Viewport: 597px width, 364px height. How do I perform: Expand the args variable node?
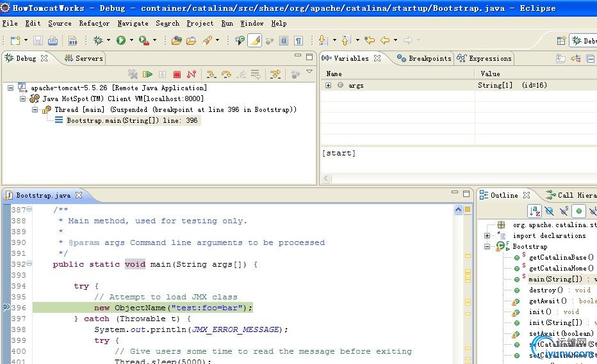coord(328,85)
